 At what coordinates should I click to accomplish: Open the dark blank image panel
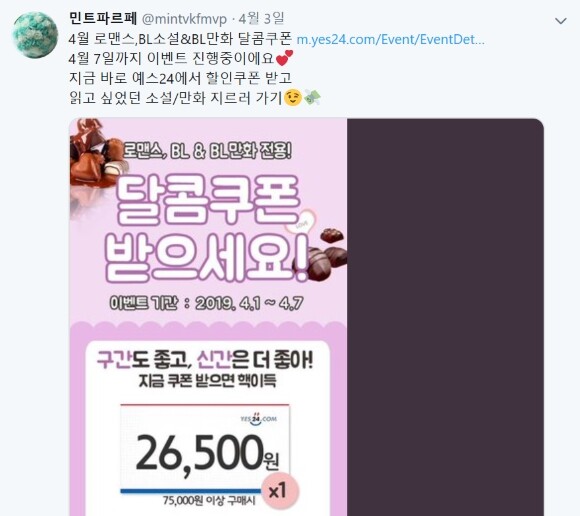[445, 317]
